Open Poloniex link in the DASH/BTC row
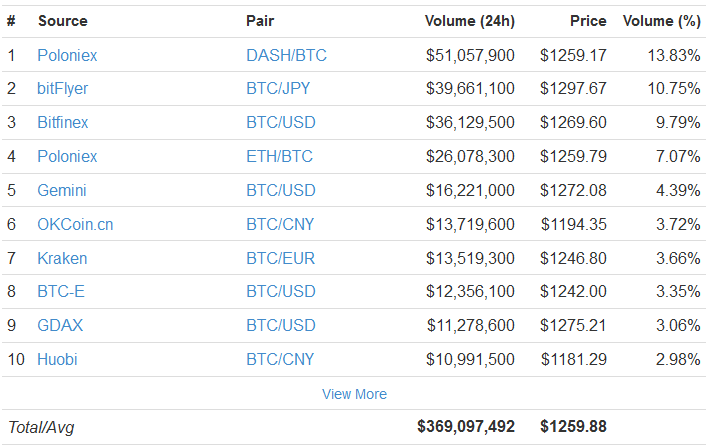 tap(67, 55)
